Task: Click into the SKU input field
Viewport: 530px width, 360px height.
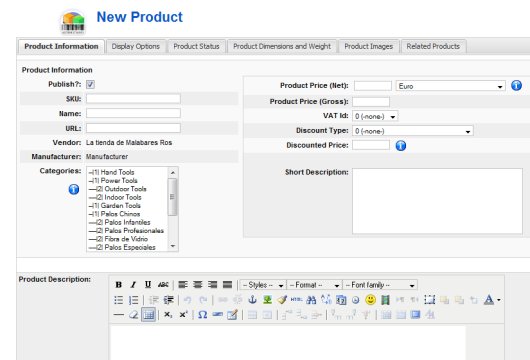Action: (x=133, y=98)
